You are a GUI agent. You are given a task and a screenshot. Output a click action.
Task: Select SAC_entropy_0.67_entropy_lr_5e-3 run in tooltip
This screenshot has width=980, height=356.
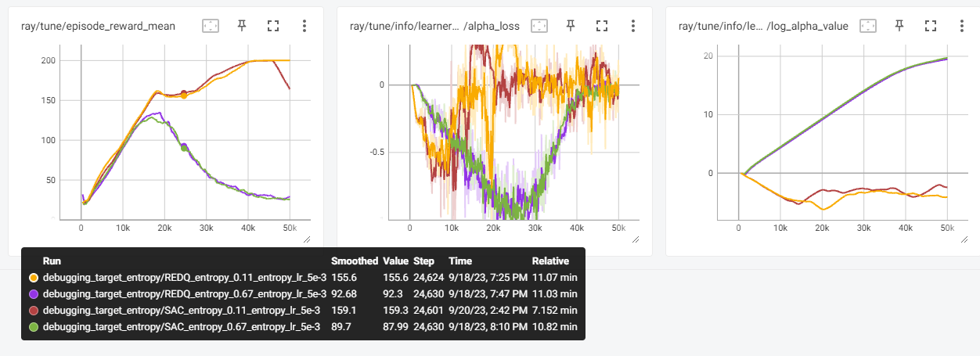coord(182,327)
